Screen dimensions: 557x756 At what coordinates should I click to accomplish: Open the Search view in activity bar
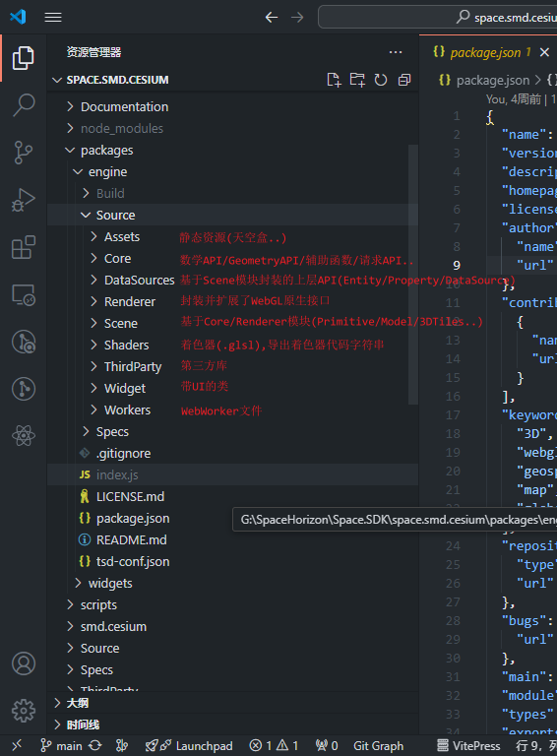coord(24,105)
